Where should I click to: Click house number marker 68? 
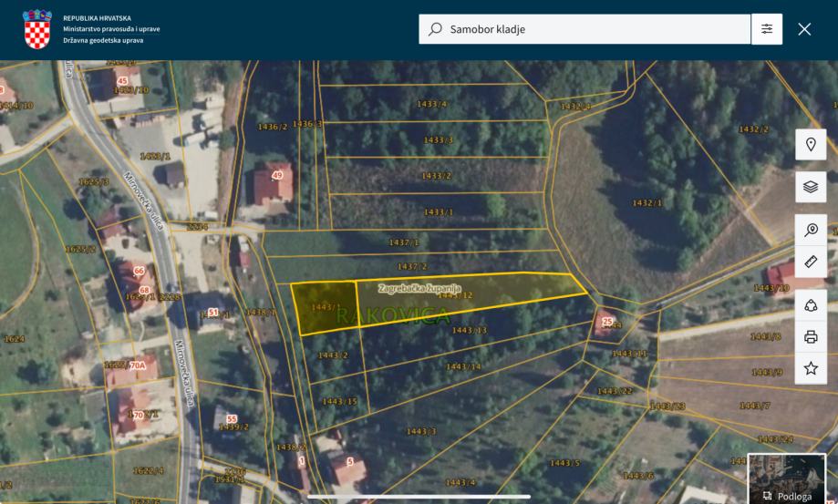click(144, 291)
